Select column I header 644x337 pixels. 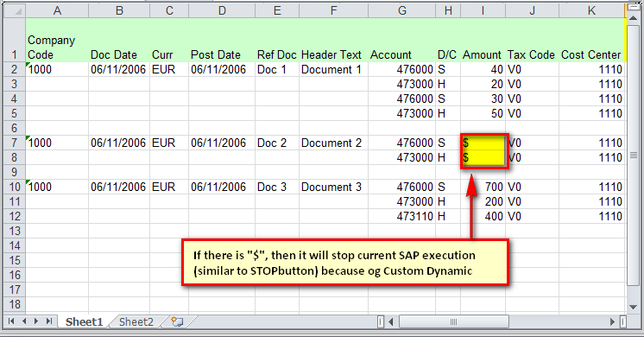point(483,10)
